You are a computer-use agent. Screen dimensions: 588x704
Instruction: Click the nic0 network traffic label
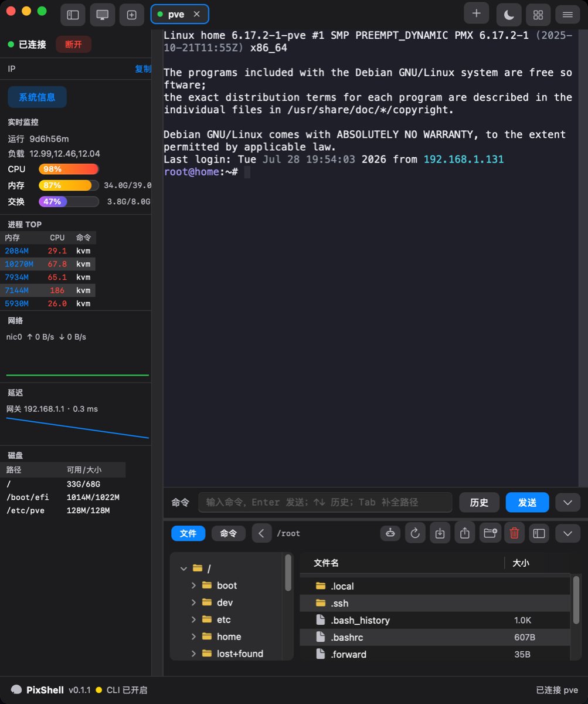[46, 337]
